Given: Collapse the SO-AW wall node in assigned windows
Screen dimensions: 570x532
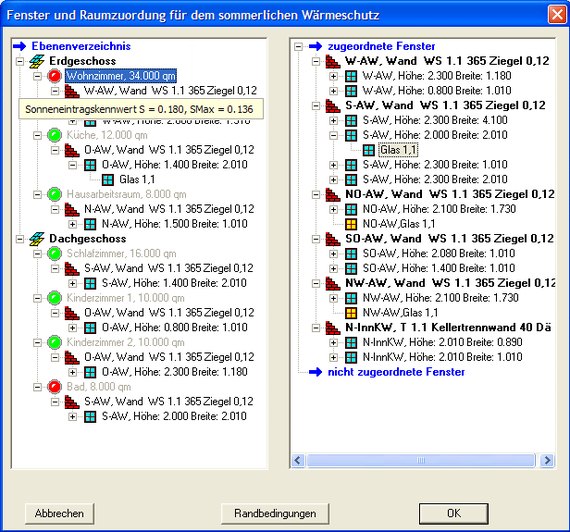Looking at the screenshot, I should pos(316,239).
